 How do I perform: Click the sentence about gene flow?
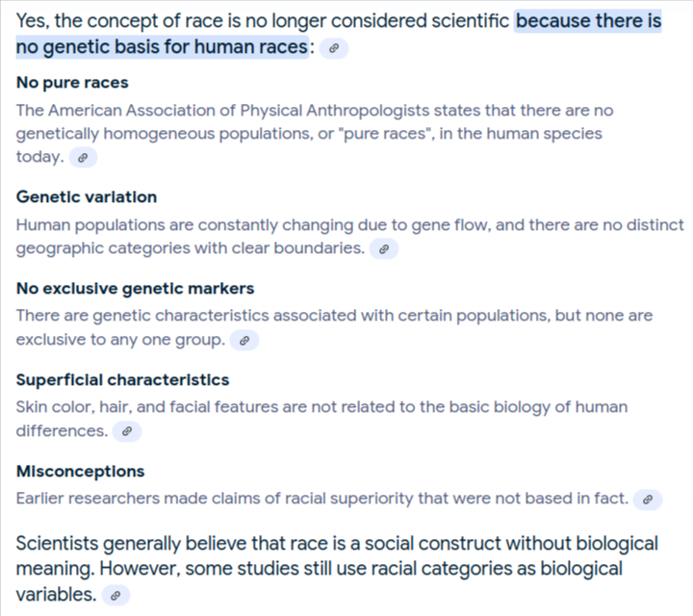(x=349, y=237)
